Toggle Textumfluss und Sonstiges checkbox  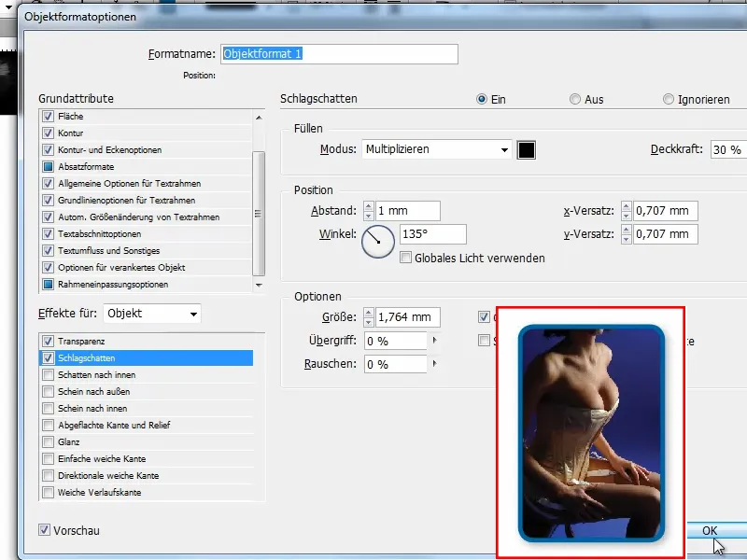(x=48, y=250)
